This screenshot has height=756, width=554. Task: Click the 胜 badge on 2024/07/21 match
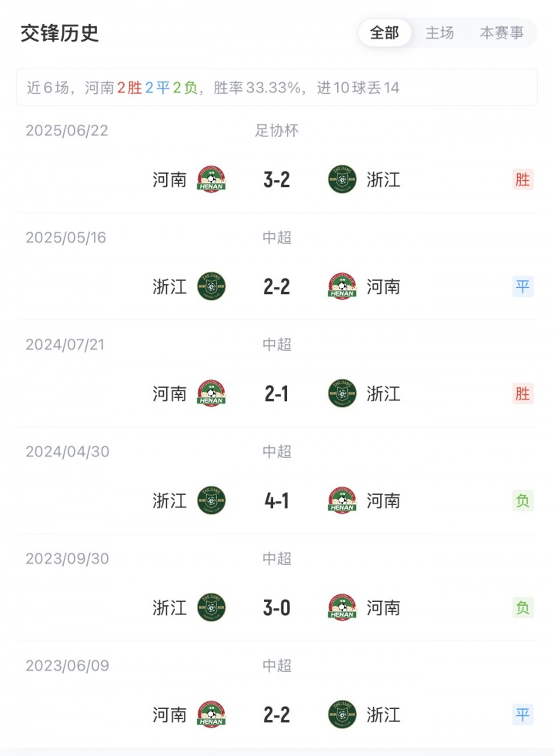tap(523, 393)
